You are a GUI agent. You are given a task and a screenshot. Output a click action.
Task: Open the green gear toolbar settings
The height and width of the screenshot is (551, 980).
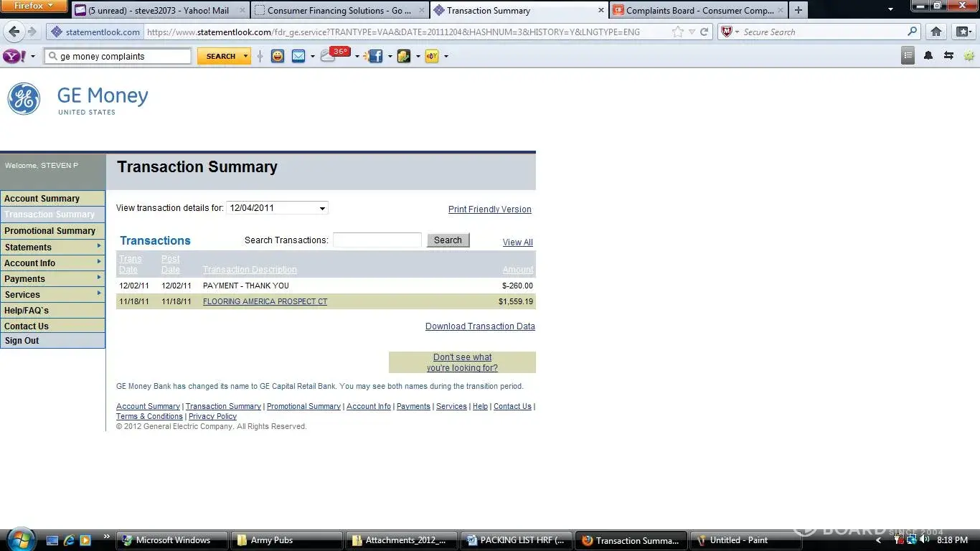[969, 55]
